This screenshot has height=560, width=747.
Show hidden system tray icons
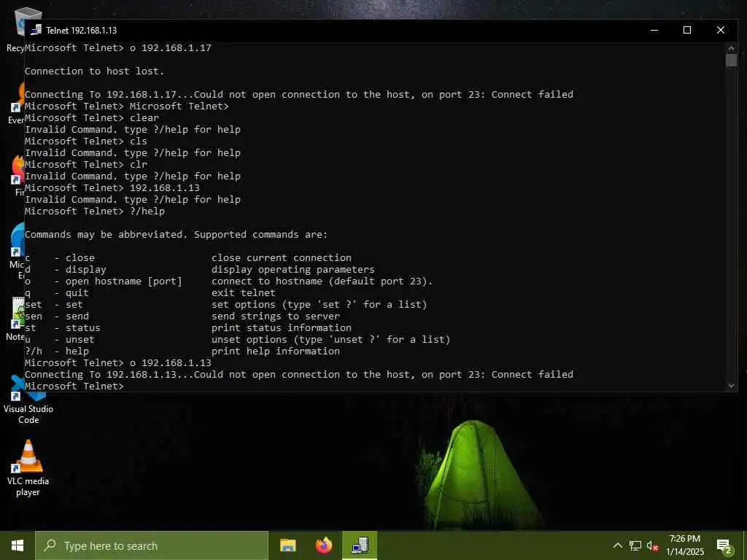tap(617, 545)
